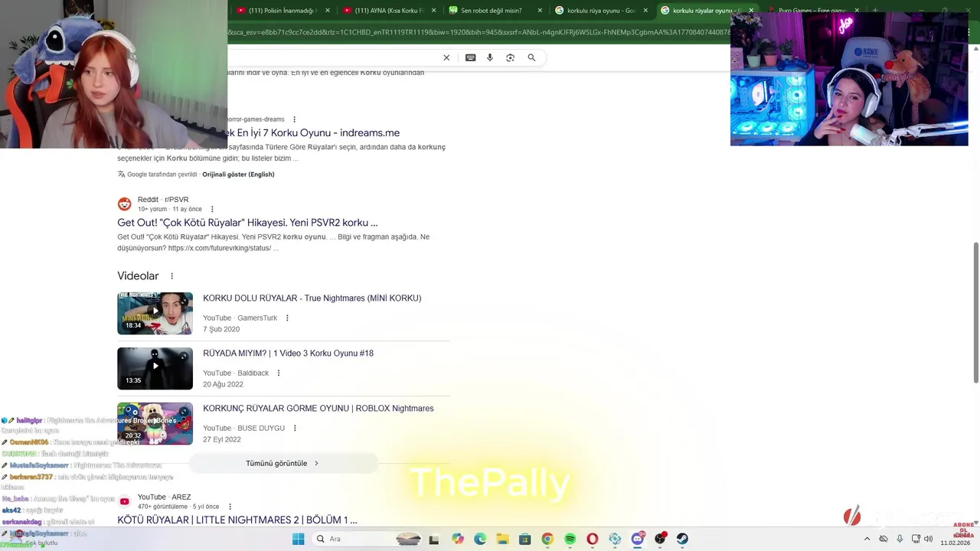Open Microsoft Store from the taskbar

click(x=524, y=539)
